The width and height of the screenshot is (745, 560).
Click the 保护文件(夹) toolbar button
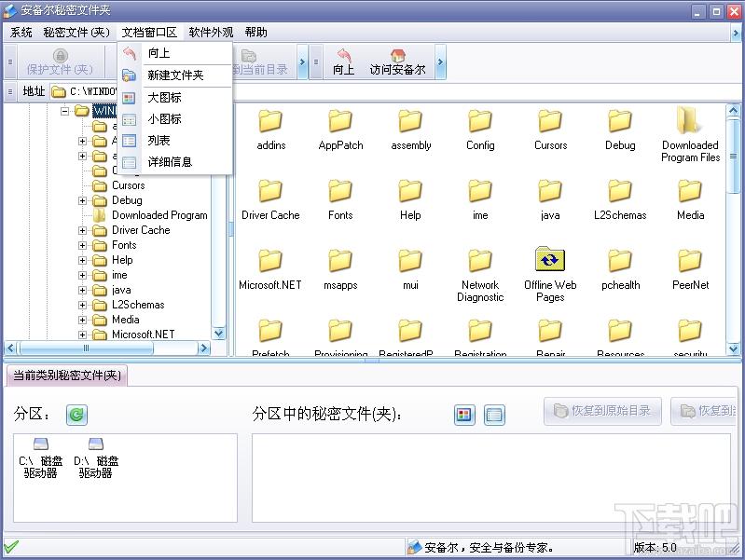[60, 62]
